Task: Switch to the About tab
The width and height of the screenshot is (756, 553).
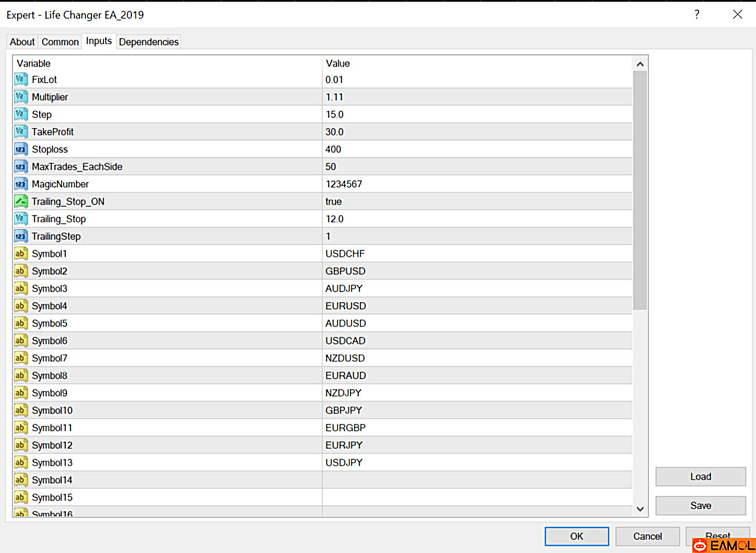Action: click(22, 42)
